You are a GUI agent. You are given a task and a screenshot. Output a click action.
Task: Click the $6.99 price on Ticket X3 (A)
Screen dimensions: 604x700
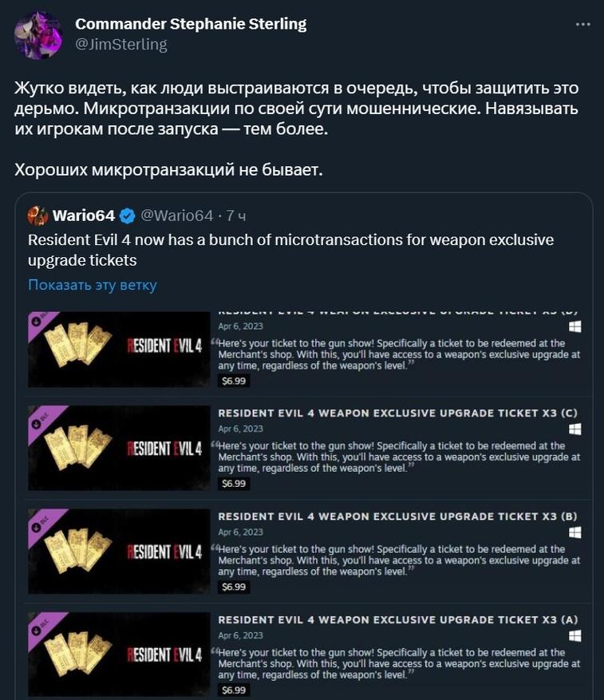coord(234,690)
